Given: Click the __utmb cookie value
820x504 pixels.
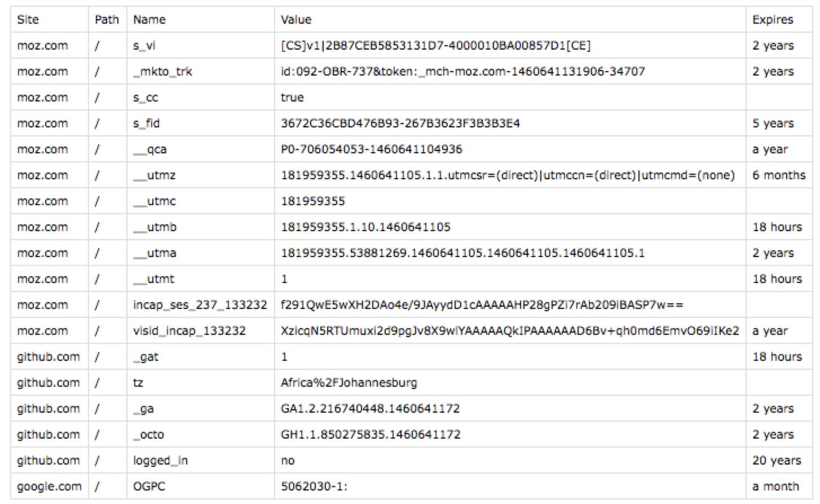Looking at the screenshot, I should [x=365, y=227].
